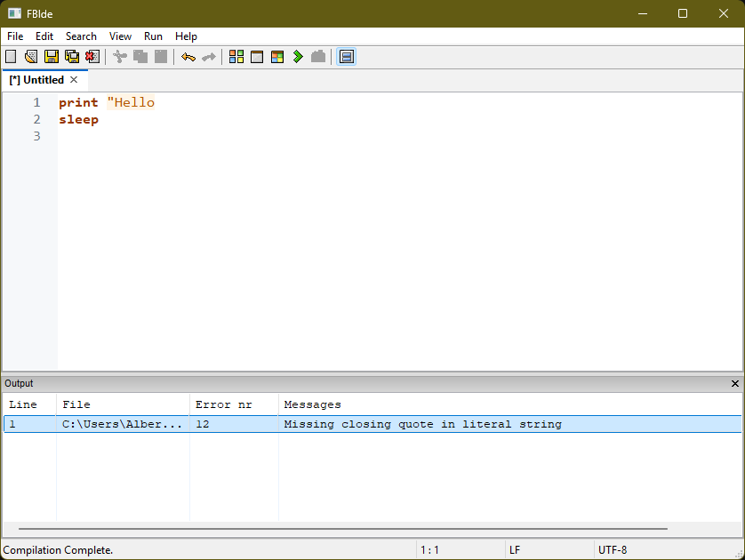Click line number 1 in gutter
Viewport: 745px width, 560px height.
coord(37,102)
